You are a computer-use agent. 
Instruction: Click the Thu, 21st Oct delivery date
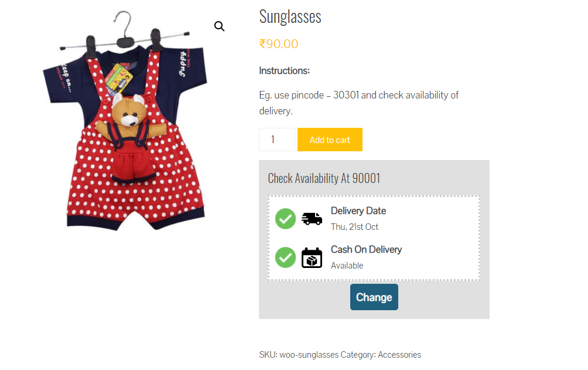pos(354,227)
